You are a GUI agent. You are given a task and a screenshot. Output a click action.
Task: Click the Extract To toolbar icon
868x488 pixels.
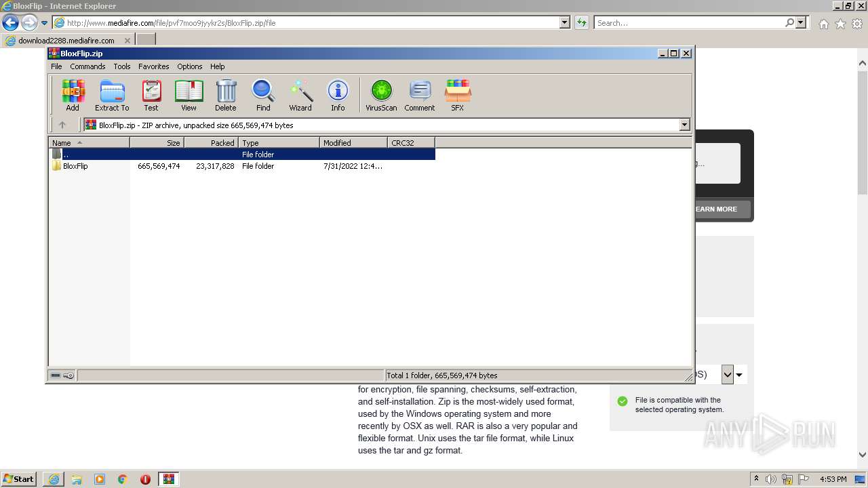coord(112,95)
